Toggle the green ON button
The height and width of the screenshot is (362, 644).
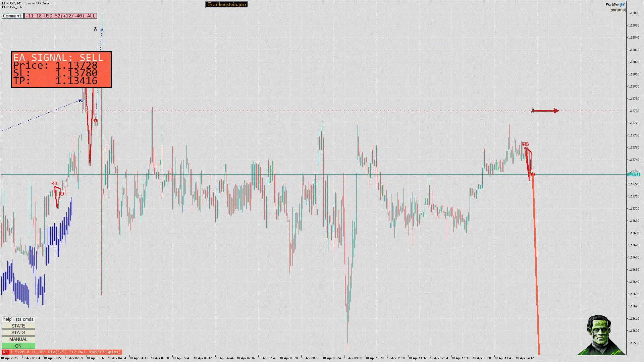click(x=18, y=346)
